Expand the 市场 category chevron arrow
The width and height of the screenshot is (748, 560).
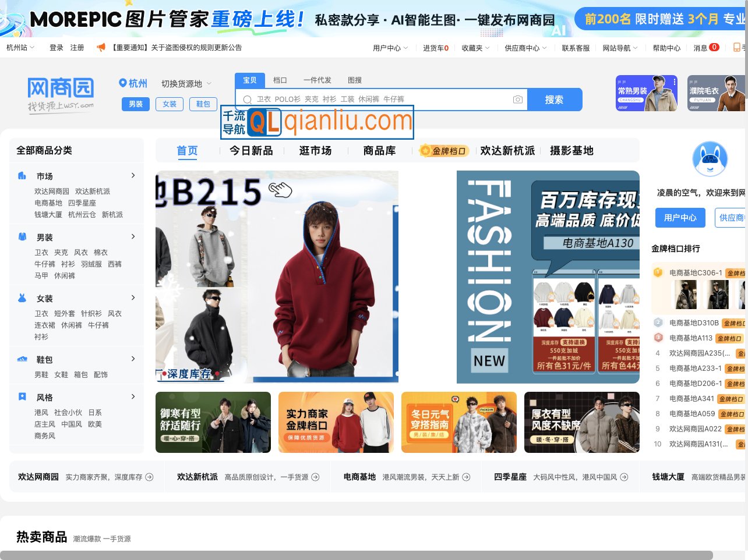click(133, 175)
